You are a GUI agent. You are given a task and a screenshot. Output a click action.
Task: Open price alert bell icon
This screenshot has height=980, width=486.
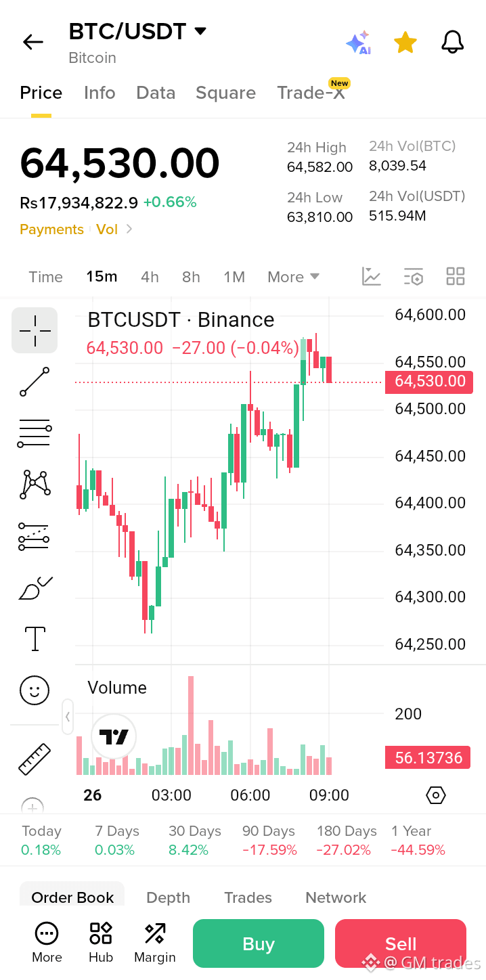tap(453, 42)
